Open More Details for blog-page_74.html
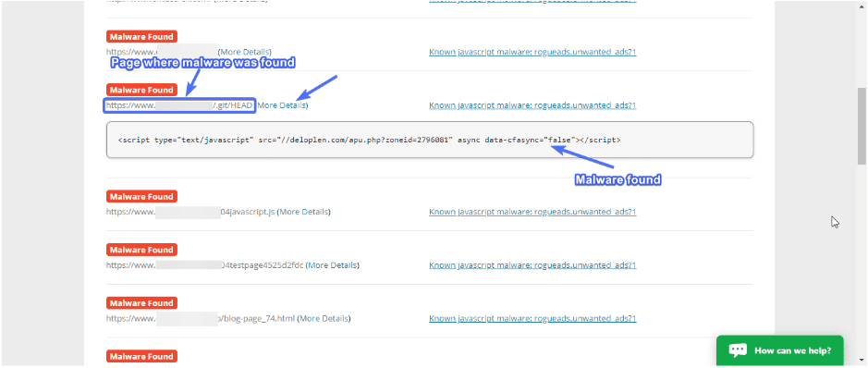 tap(324, 319)
